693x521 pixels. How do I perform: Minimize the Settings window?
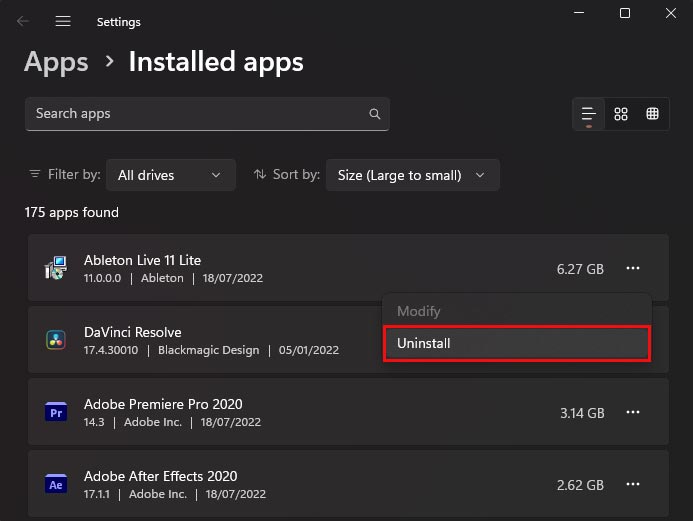[x=579, y=13]
